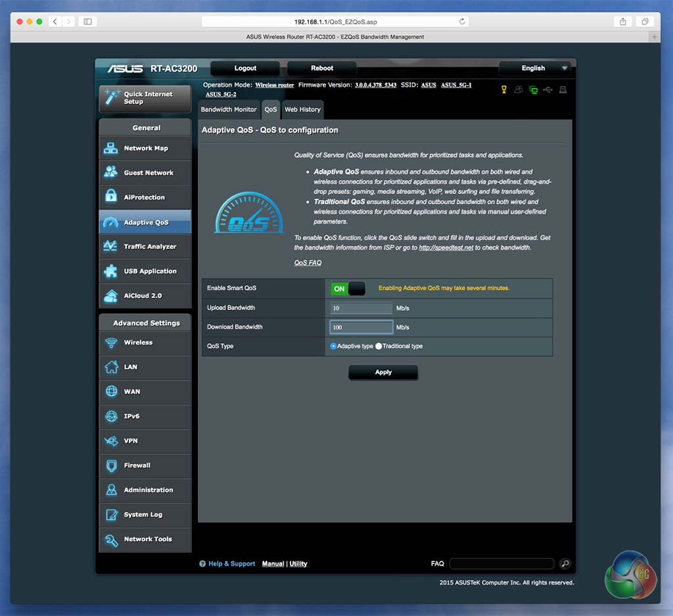Image resolution: width=673 pixels, height=616 pixels.
Task: Click the Upload Bandwidth input field
Action: point(361,308)
